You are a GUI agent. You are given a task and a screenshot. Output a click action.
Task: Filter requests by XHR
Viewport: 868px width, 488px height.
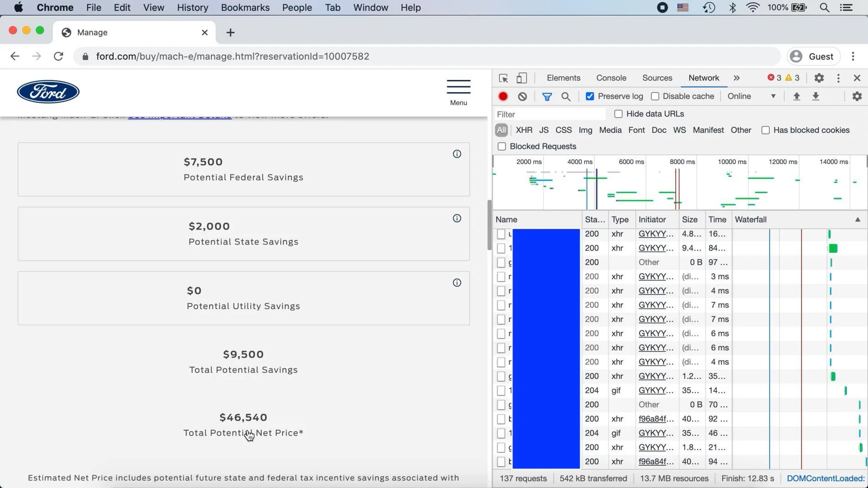click(x=524, y=130)
